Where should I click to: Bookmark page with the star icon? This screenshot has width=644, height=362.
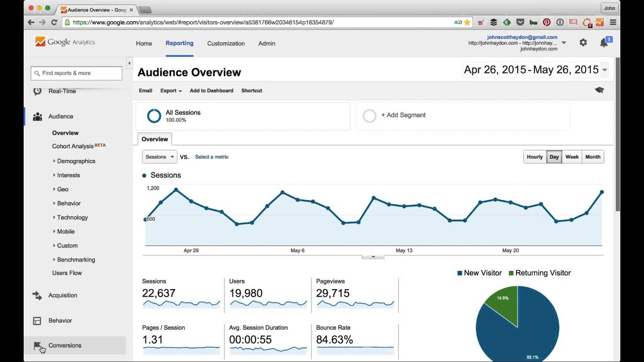tap(467, 22)
